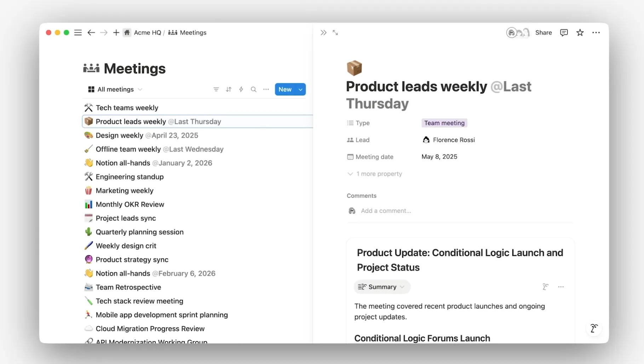
Task: Click the Team meeting purple tag
Action: pos(444,123)
